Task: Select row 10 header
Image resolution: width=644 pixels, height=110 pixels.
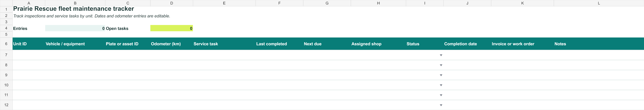Action: [6, 85]
